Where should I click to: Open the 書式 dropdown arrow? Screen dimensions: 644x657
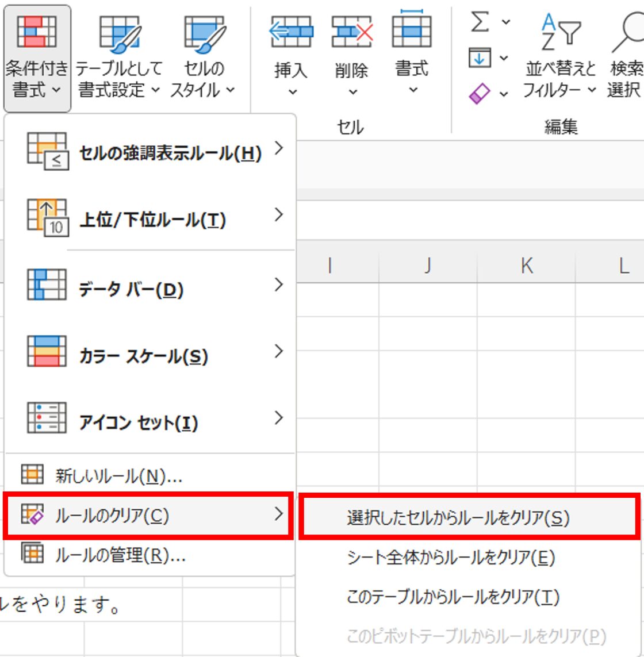(x=413, y=90)
